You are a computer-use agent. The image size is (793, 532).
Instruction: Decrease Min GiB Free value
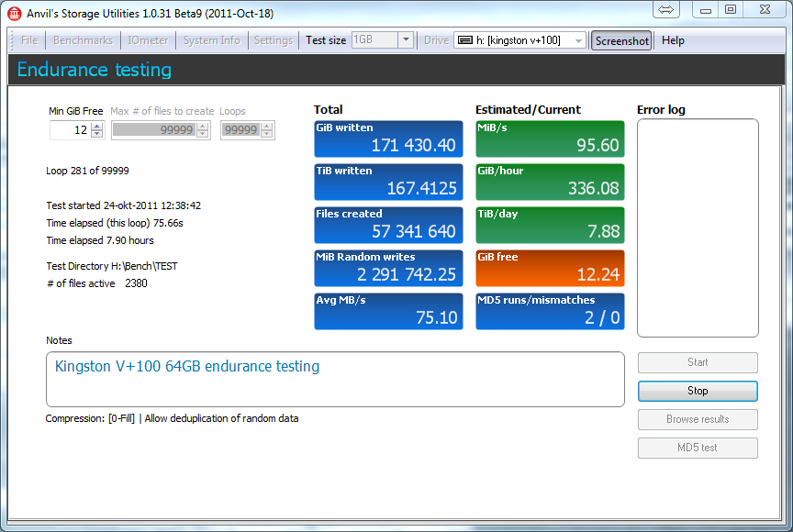97,134
